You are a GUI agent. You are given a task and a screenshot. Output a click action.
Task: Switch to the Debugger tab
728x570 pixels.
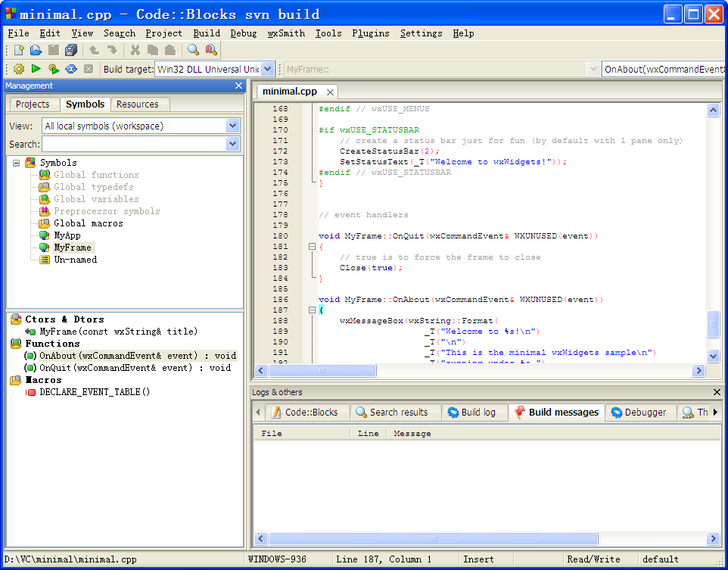(x=639, y=413)
